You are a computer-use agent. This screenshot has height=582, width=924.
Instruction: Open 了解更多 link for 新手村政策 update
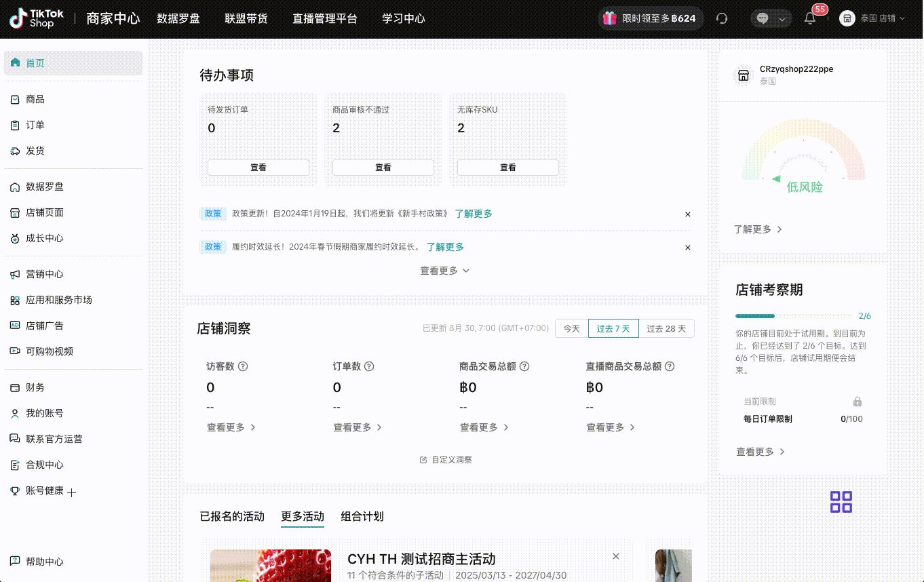click(x=474, y=214)
